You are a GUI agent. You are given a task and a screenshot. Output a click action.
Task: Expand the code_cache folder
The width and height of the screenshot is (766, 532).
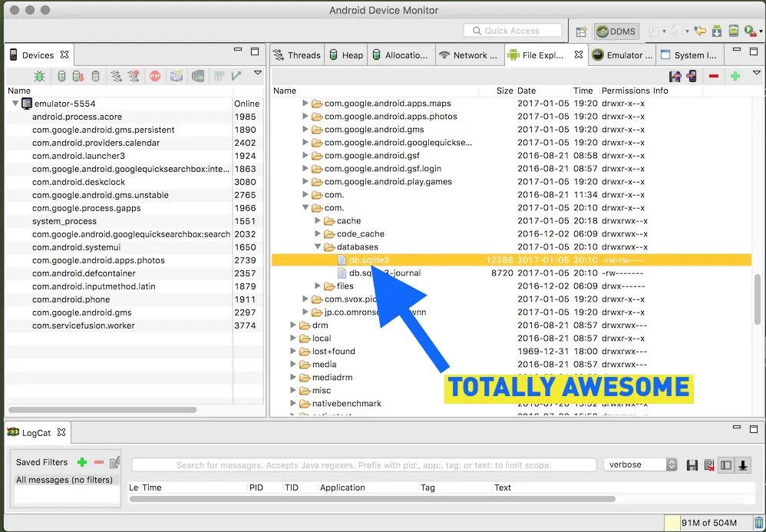click(318, 233)
